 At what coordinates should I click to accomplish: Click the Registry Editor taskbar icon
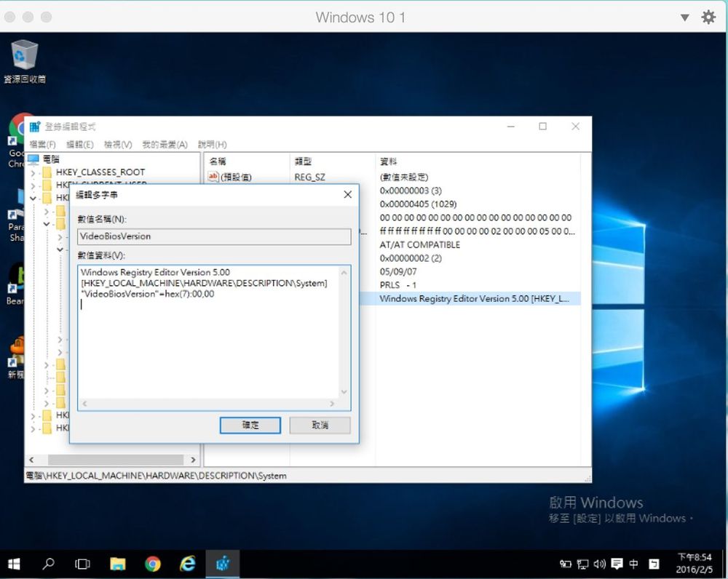point(223,564)
